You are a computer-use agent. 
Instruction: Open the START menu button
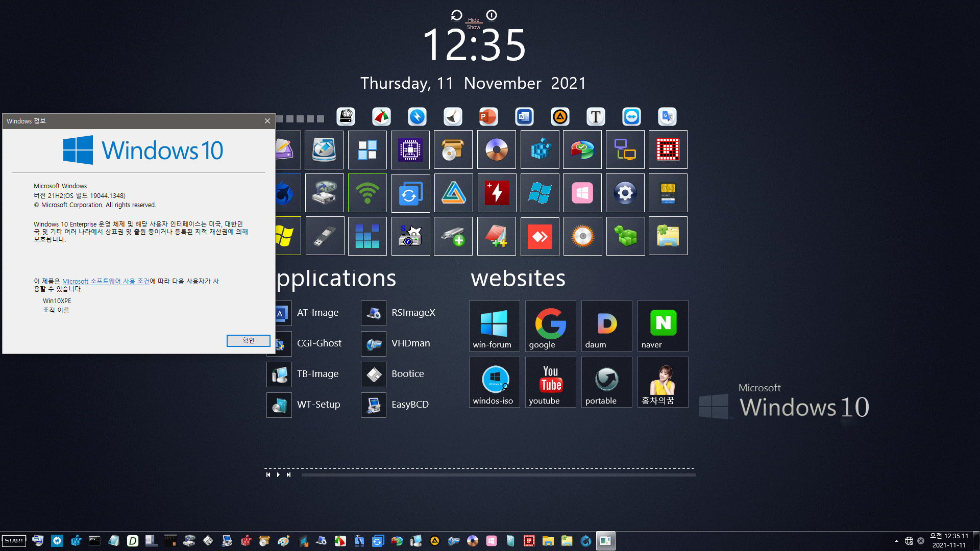(x=14, y=541)
